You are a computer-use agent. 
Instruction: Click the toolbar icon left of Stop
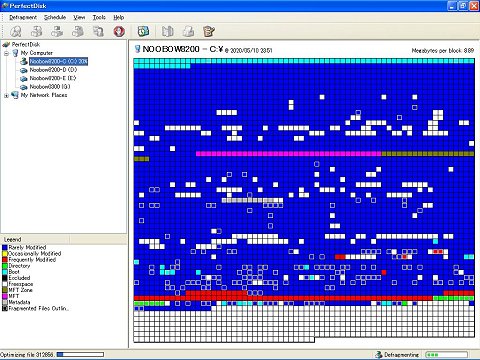pyautogui.click(x=98, y=31)
